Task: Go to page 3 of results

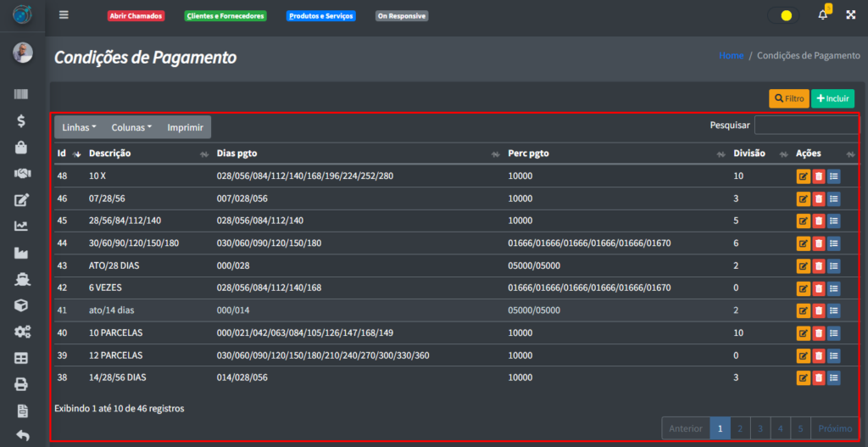Action: 760,428
